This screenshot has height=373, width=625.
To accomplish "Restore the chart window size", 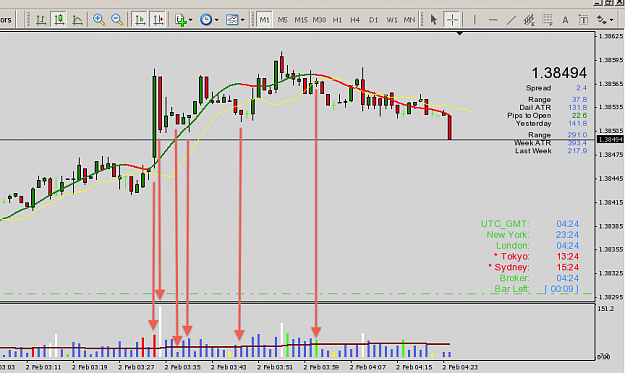I will [608, 2].
